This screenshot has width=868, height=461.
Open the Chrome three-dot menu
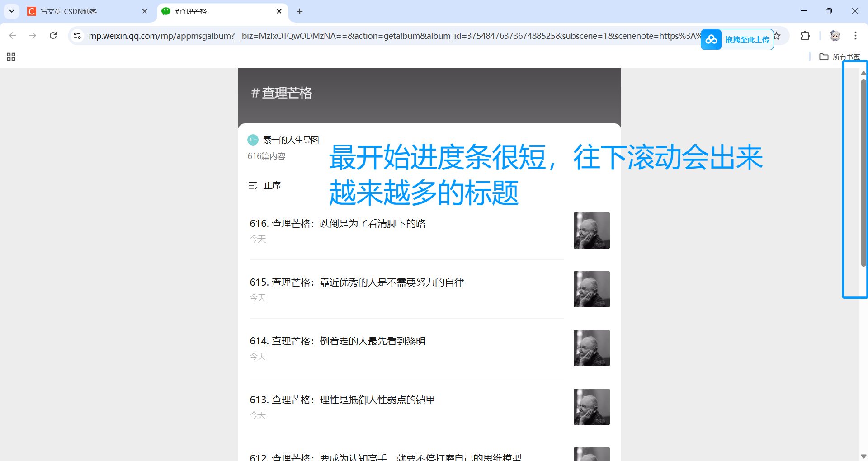pos(855,36)
